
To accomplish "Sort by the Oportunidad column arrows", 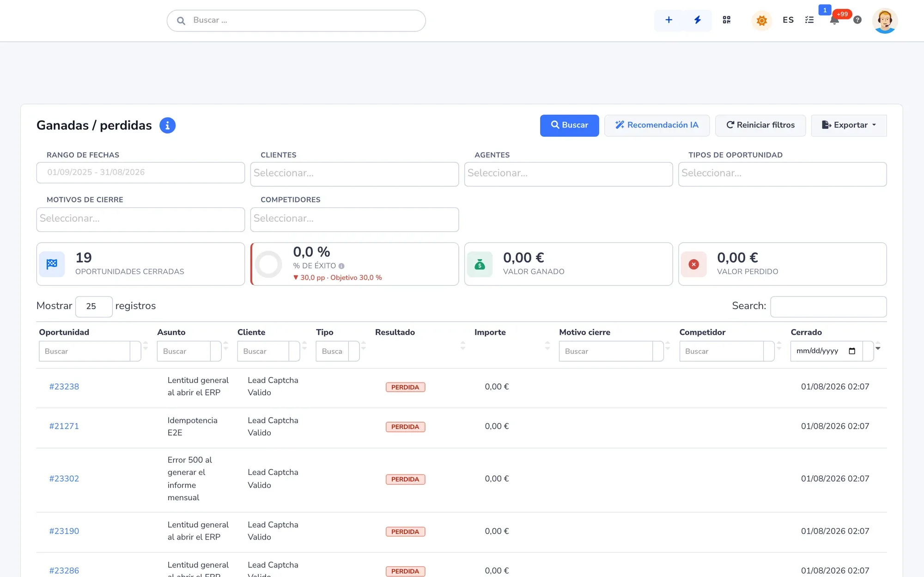I will (x=146, y=346).
